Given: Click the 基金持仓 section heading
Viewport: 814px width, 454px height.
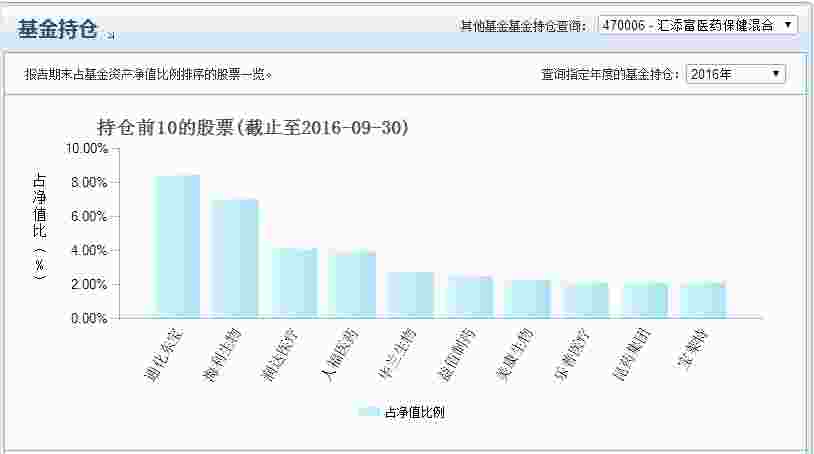Looking at the screenshot, I should click(x=57, y=29).
